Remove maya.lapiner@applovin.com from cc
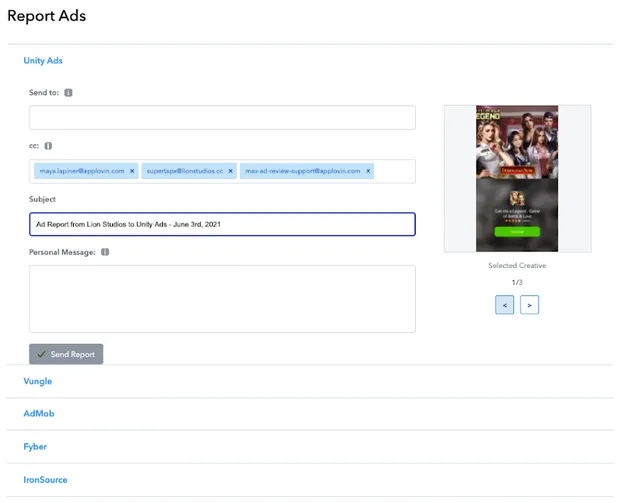The width and height of the screenshot is (620, 503). (132, 171)
